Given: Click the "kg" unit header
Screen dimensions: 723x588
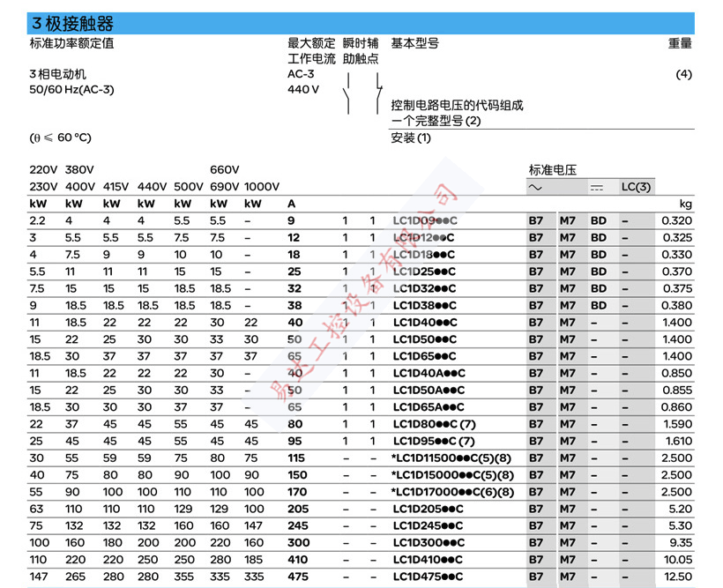Looking at the screenshot, I should 686,205.
